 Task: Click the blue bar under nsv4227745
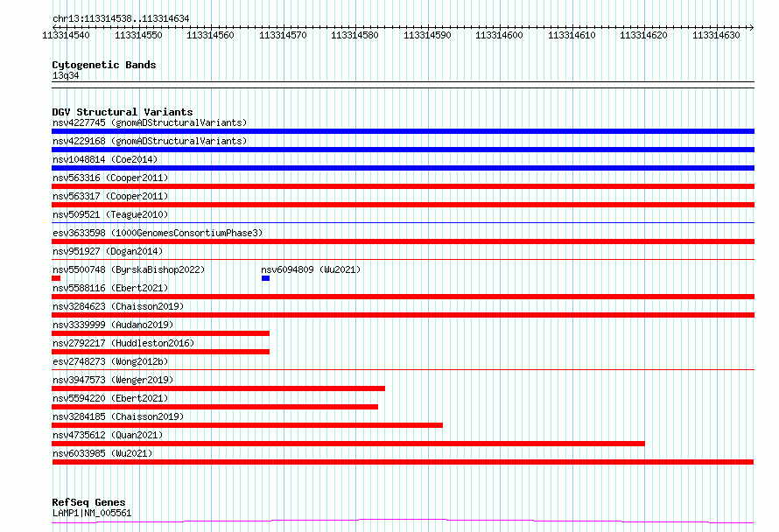pyautogui.click(x=403, y=131)
